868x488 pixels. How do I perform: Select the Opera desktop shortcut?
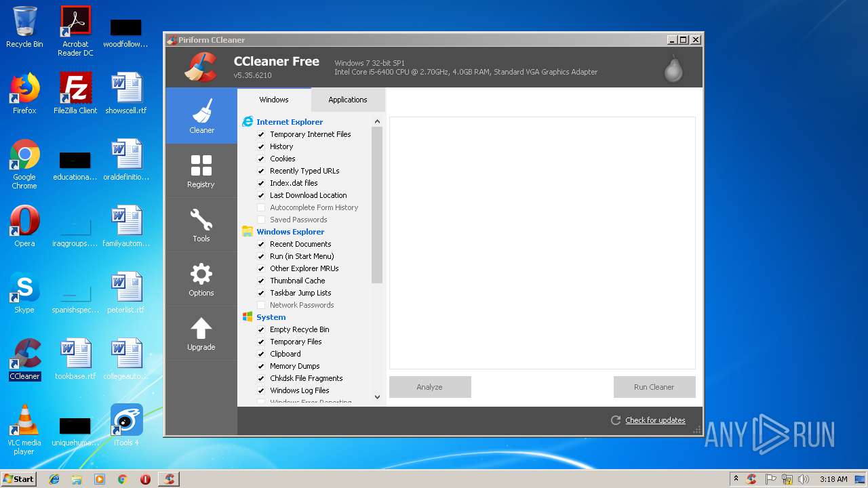tap(24, 226)
